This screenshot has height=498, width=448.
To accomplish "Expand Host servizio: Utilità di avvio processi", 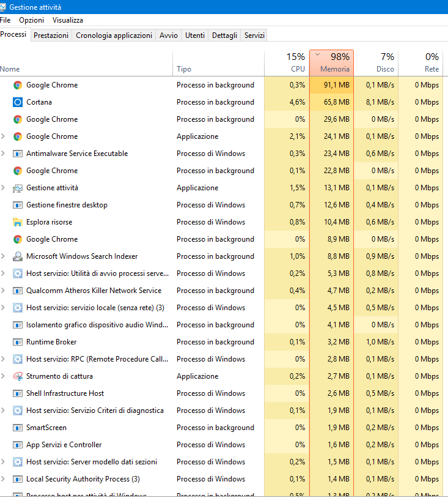I will tap(3, 273).
